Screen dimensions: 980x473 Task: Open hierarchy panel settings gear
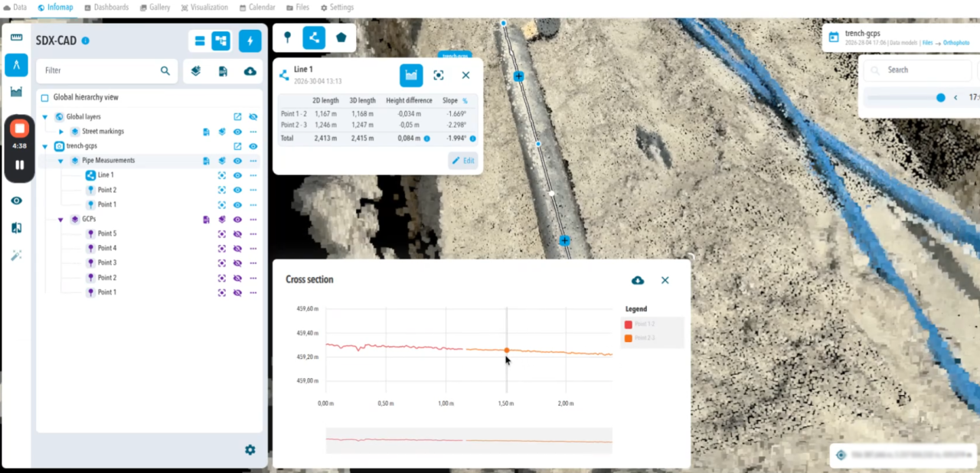pos(250,450)
